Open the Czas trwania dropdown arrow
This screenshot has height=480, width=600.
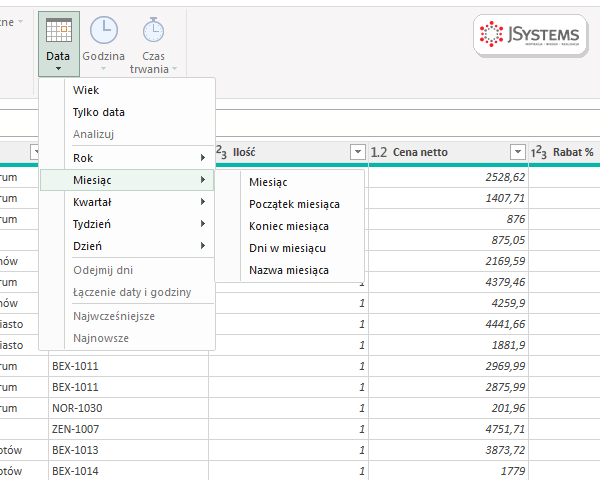click(x=174, y=69)
